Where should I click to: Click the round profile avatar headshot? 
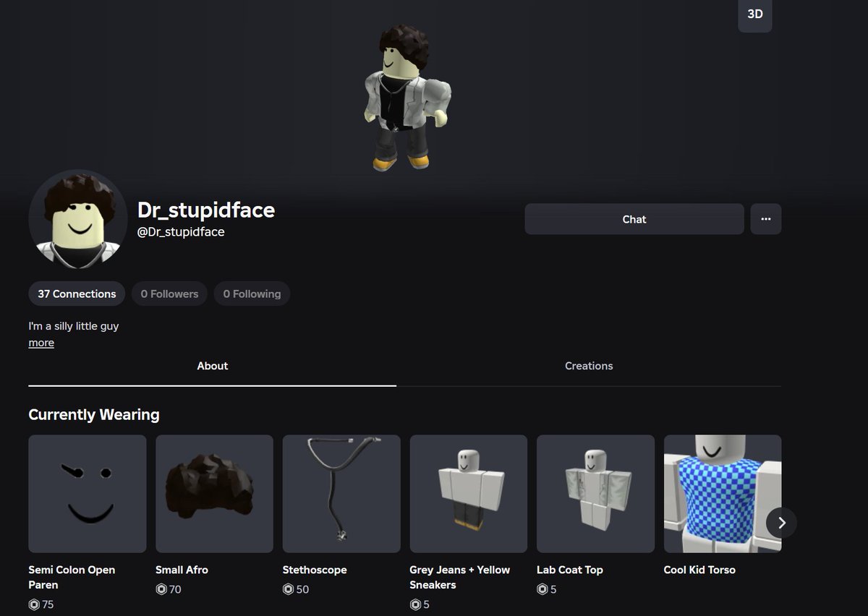(77, 219)
